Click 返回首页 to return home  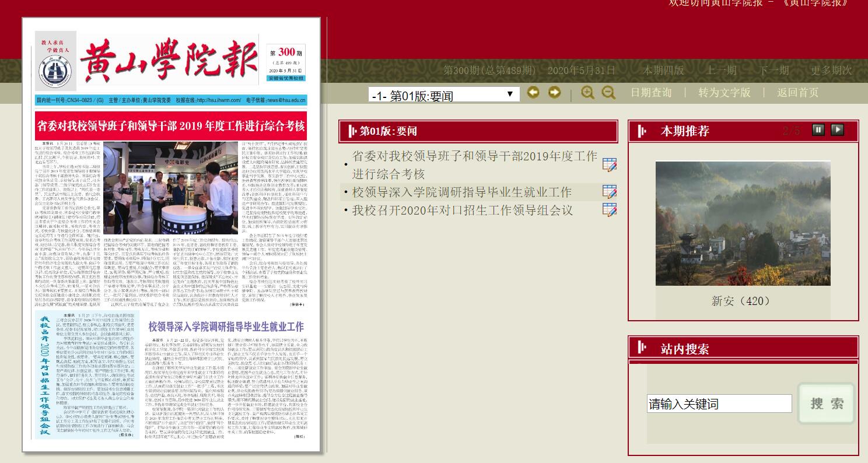(797, 92)
